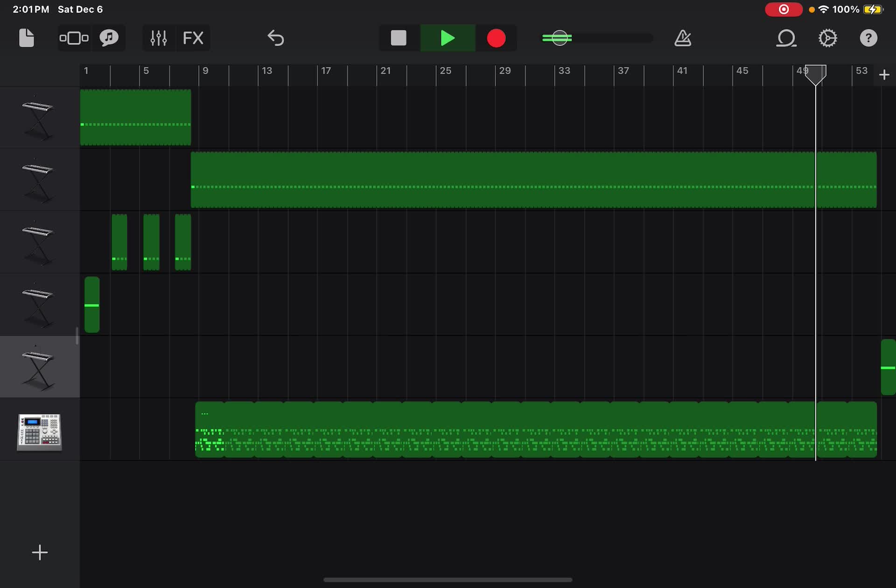The image size is (896, 588).
Task: Select the fourth keyboard track header
Action: click(40, 304)
